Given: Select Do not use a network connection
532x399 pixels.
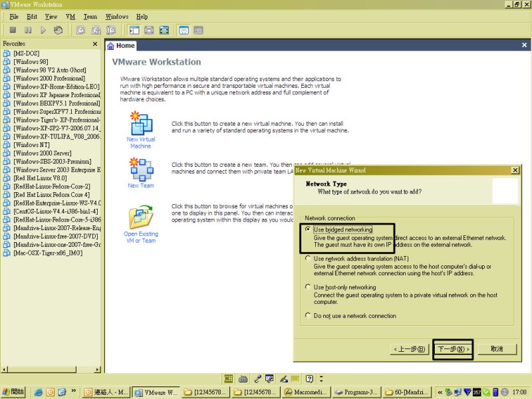Looking at the screenshot, I should coord(308,315).
